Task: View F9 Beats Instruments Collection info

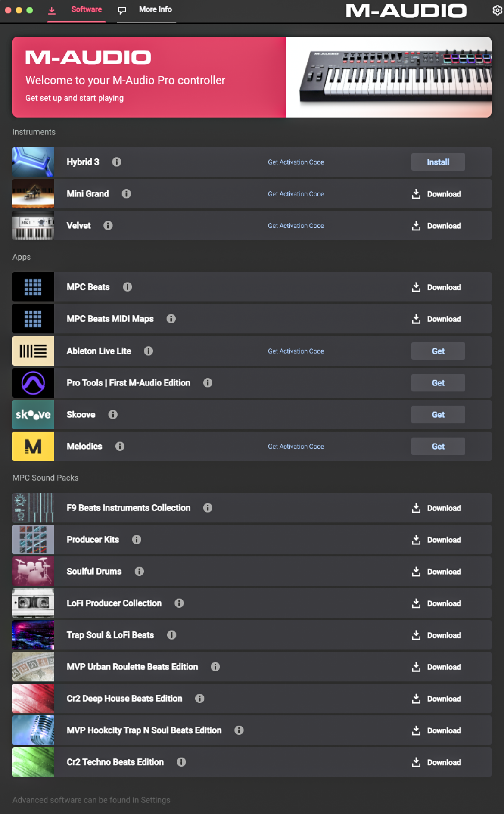Action: point(208,508)
